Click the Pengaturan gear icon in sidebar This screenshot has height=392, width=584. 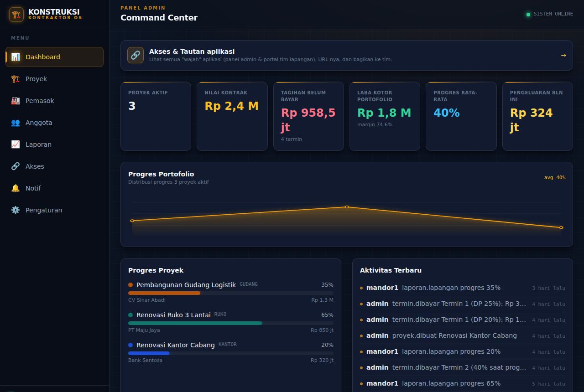pos(16,210)
